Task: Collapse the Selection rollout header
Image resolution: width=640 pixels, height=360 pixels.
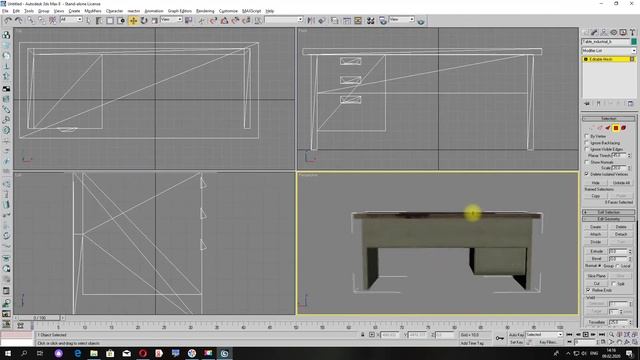Action: pos(609,118)
